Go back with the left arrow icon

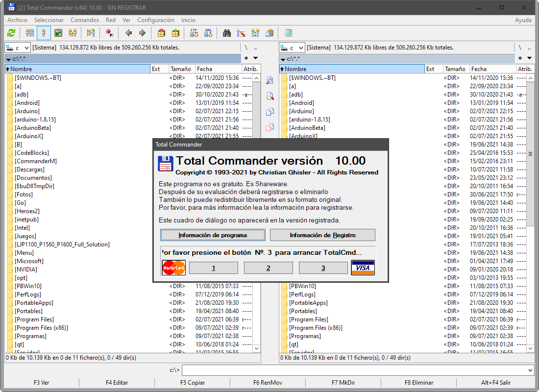point(128,33)
